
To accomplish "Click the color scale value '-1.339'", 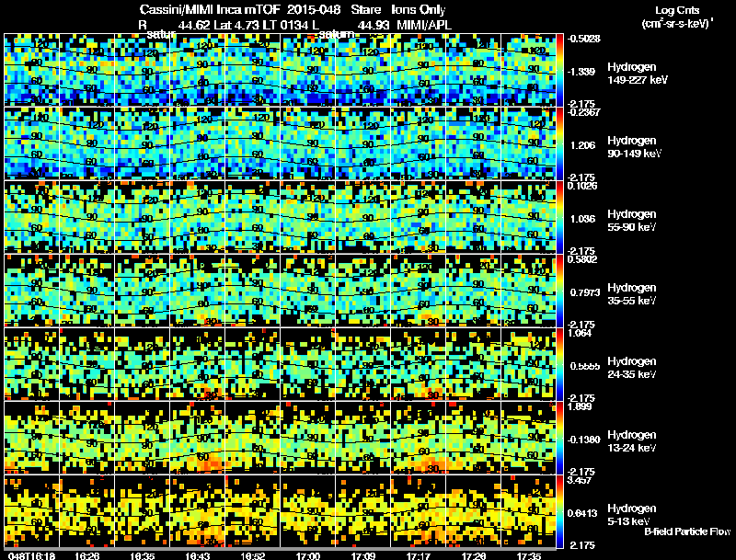I will (x=581, y=72).
